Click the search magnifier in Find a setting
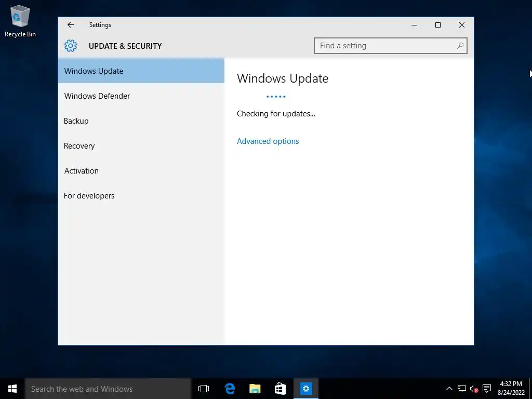Screen dimensions: 532x399 [460, 46]
